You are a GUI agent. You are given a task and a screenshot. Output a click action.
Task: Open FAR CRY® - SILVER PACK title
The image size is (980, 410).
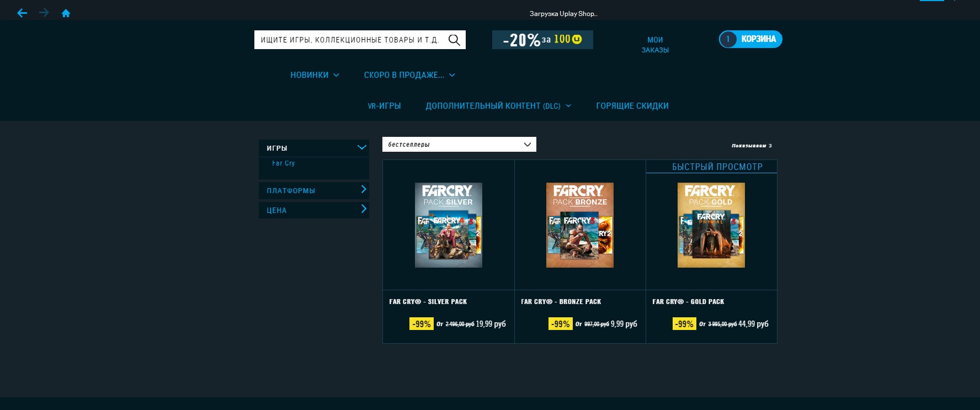pos(428,302)
